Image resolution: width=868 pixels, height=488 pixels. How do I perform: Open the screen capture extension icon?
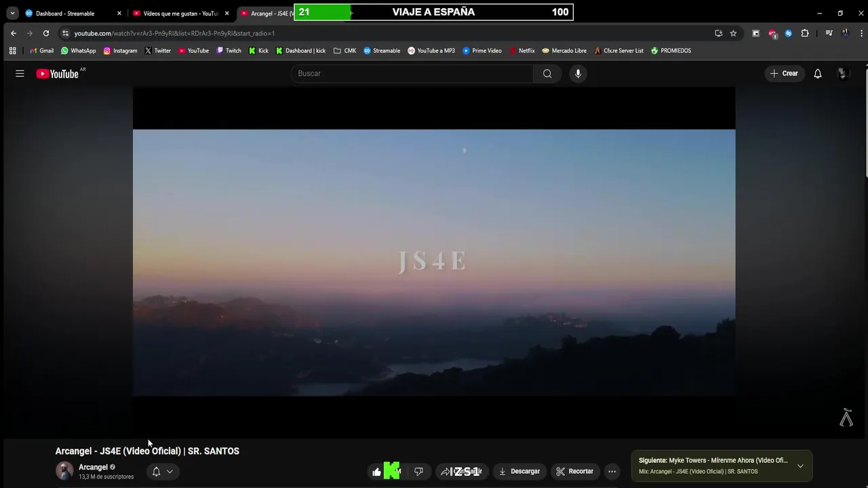coord(756,33)
